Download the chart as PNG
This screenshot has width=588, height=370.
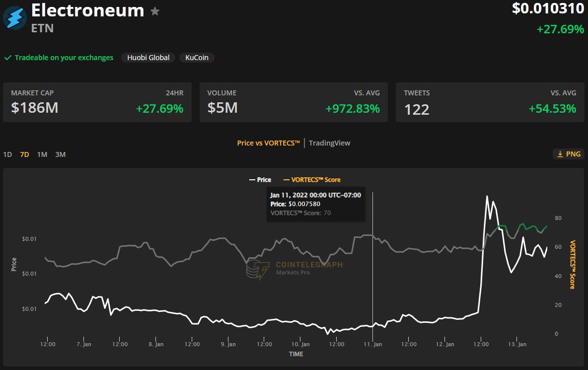click(x=569, y=154)
